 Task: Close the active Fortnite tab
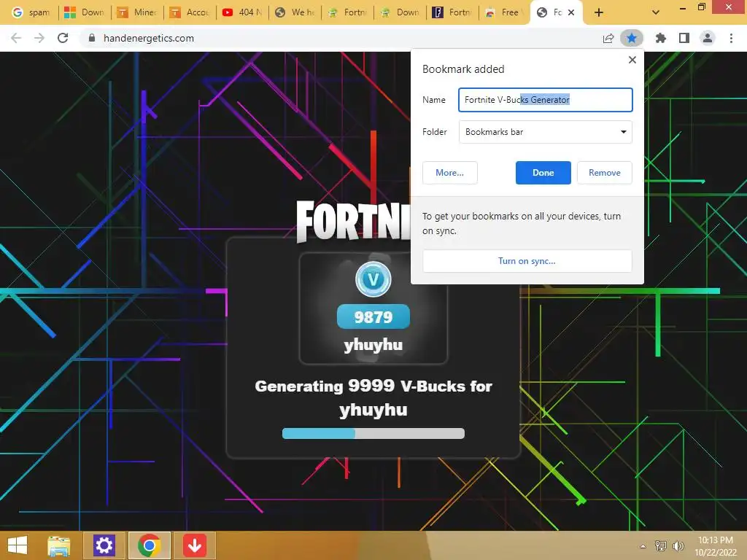(571, 12)
